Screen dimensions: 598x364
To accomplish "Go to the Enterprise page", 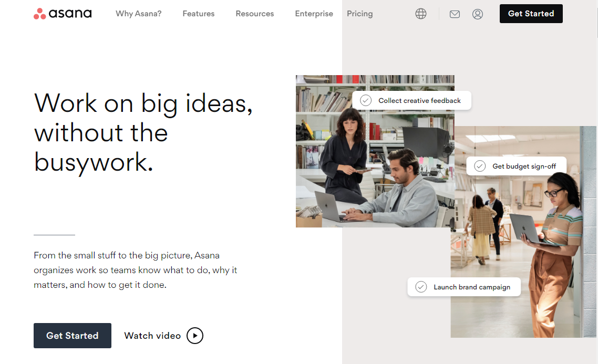I will [314, 14].
